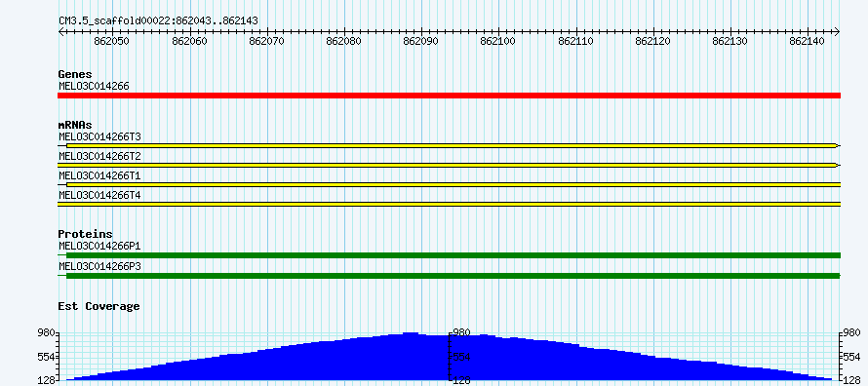Click the MELO3C014266P1 label text
The width and height of the screenshot is (868, 386).
tap(99, 246)
